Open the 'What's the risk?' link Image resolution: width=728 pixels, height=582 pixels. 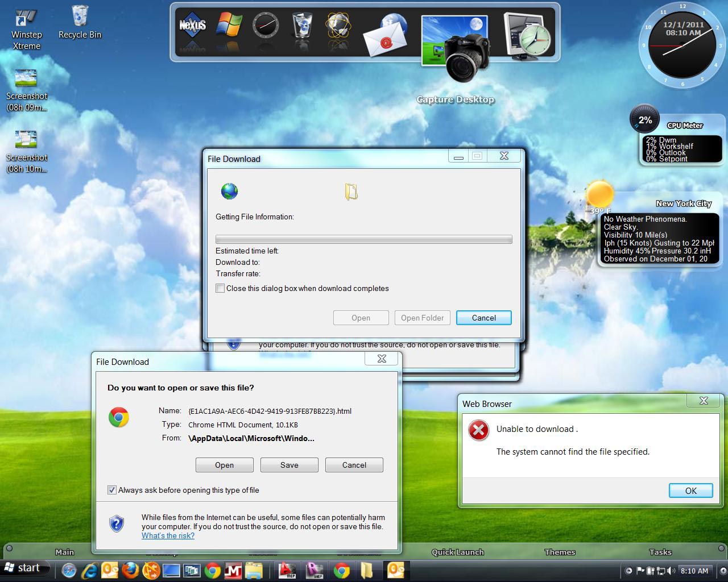168,535
